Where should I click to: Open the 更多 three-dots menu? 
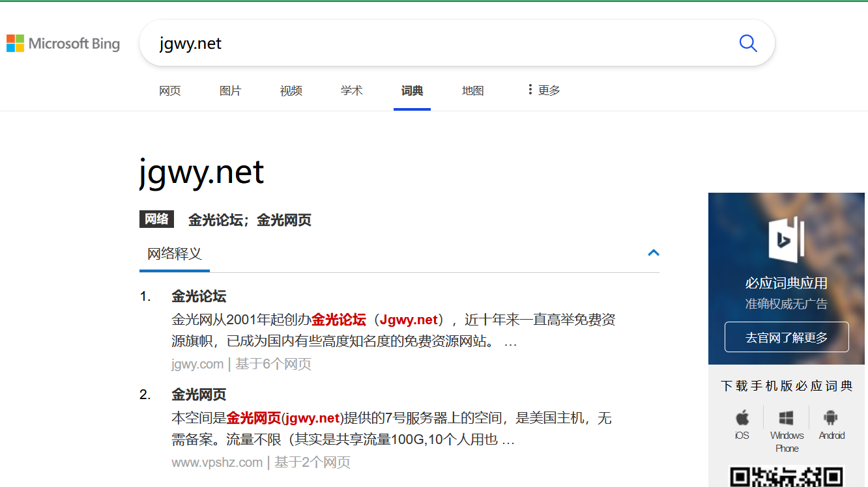point(543,90)
